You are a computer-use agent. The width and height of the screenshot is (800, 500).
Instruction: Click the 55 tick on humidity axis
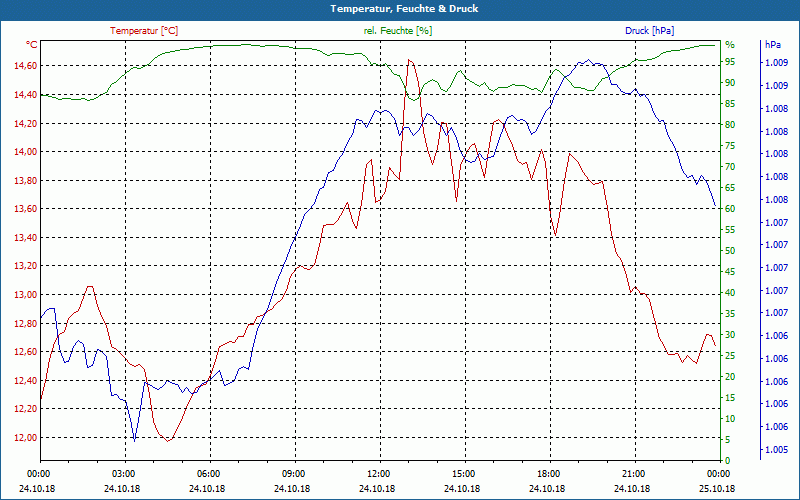click(730, 230)
